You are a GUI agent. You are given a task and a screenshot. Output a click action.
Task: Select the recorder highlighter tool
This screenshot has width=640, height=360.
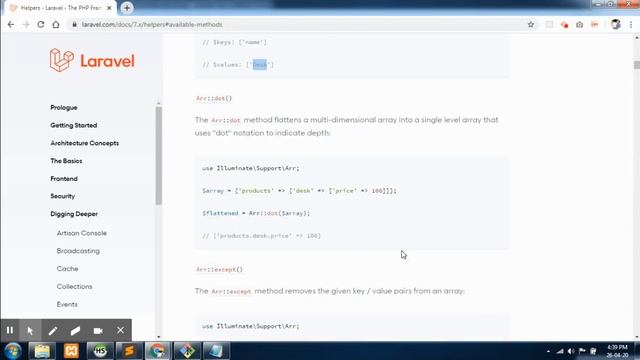tap(75, 330)
